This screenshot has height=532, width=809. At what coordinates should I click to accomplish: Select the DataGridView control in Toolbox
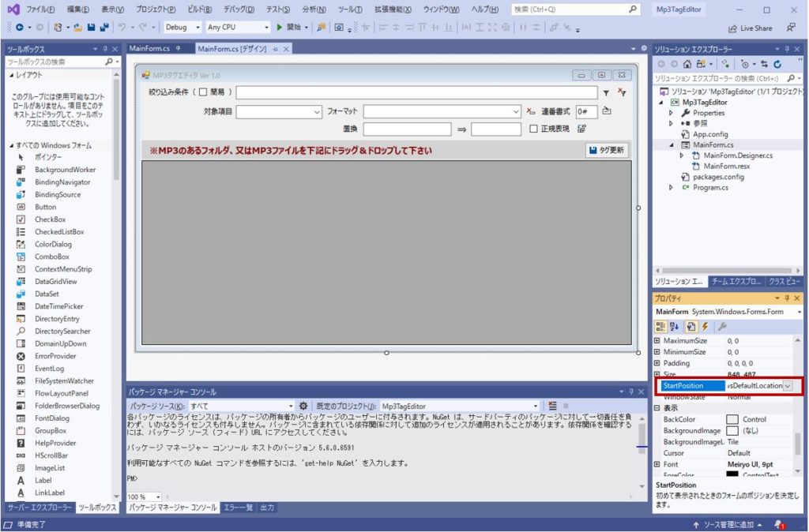point(56,282)
